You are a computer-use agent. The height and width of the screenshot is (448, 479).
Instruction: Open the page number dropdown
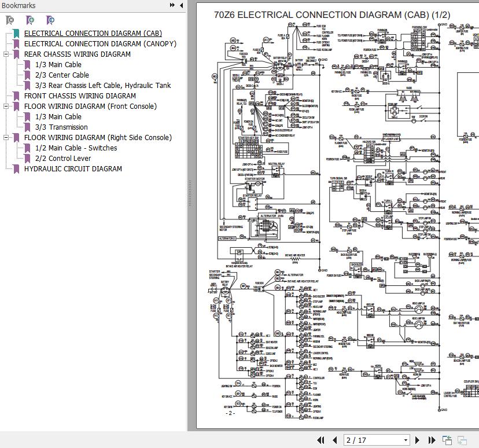coord(406,440)
